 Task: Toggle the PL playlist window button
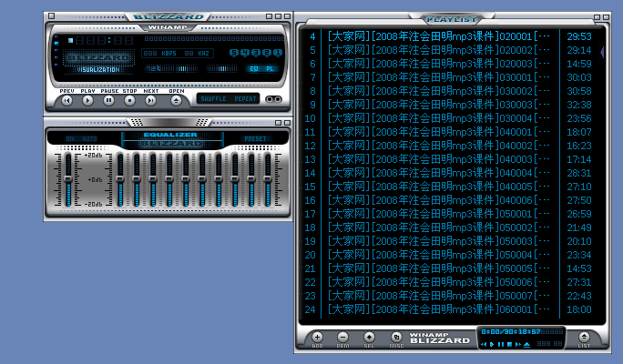271,69
